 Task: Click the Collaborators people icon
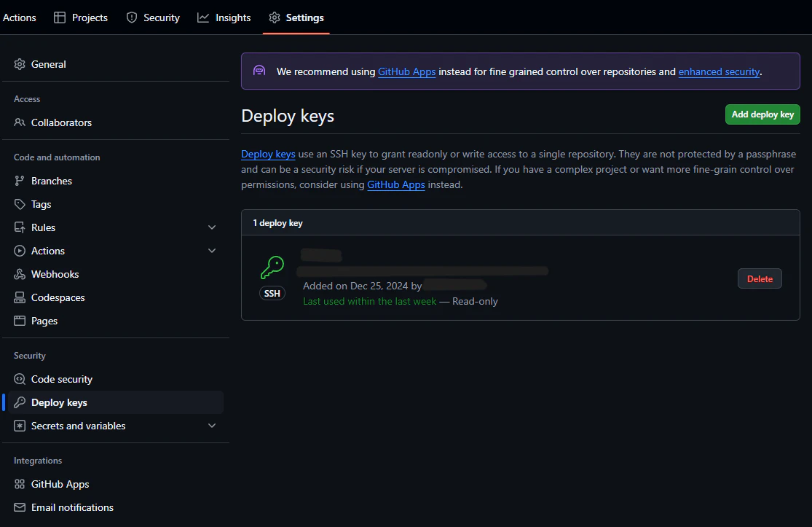(20, 122)
